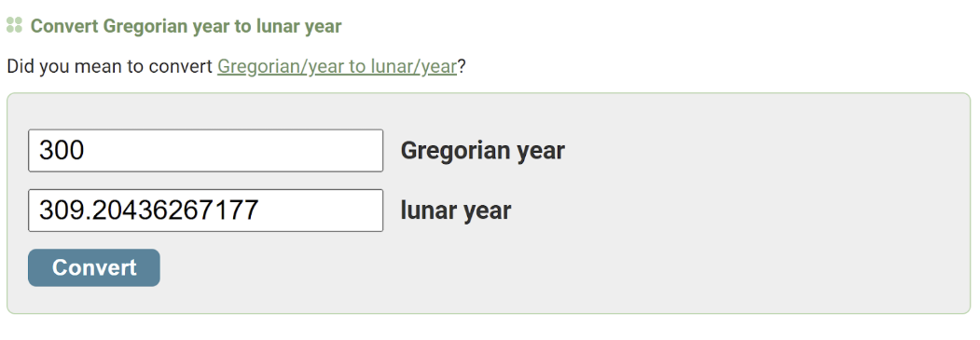Image resolution: width=980 pixels, height=340 pixels.
Task: Select the lunar year label text
Action: 456,211
